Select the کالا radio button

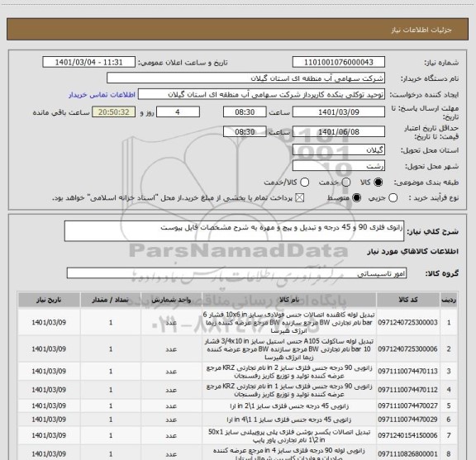[378, 183]
